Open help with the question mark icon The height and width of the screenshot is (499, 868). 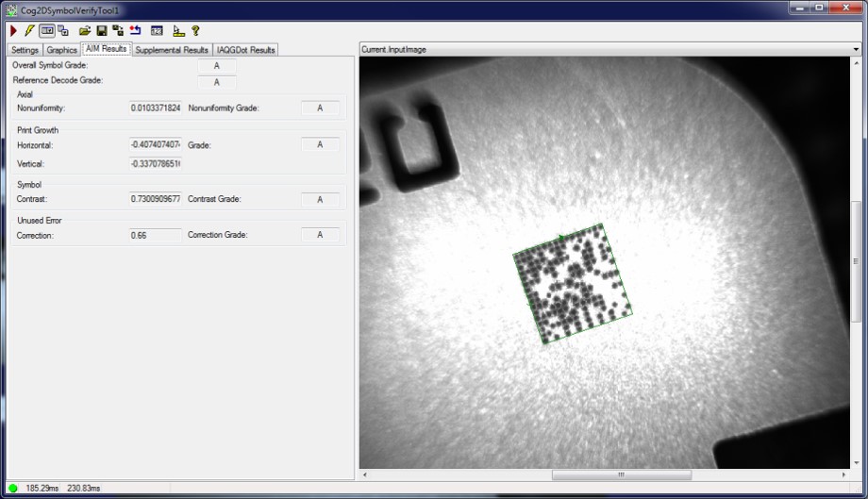click(x=195, y=31)
